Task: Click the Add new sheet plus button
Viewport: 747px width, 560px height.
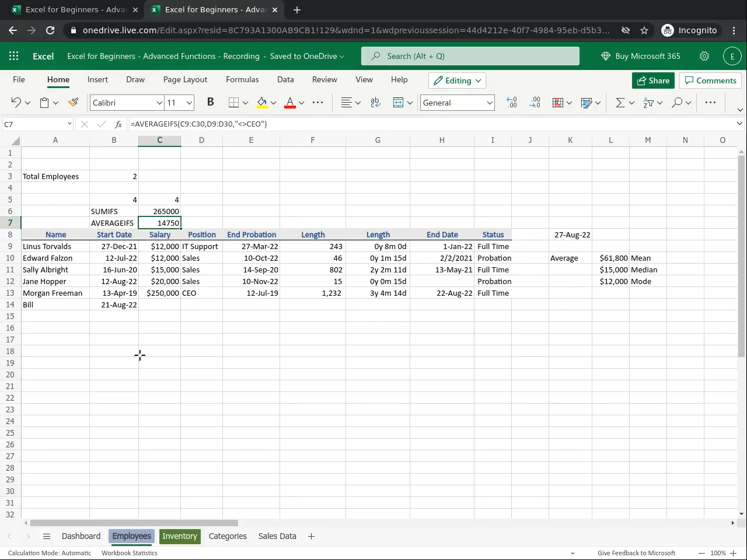Action: click(311, 536)
